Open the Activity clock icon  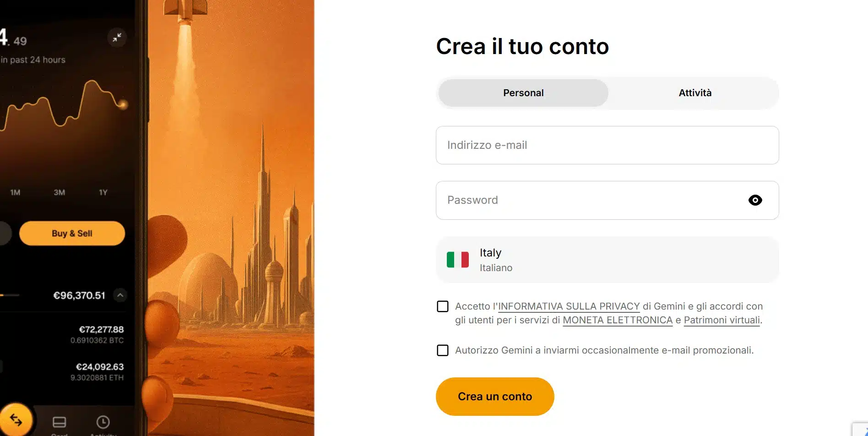[103, 422]
